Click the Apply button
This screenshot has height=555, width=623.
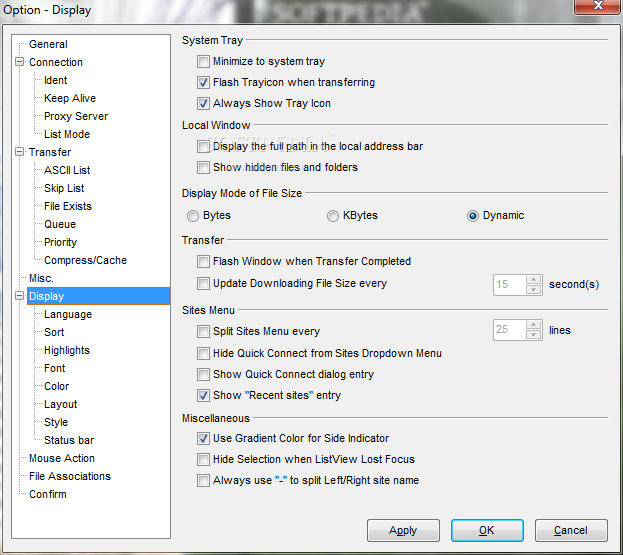point(403,530)
